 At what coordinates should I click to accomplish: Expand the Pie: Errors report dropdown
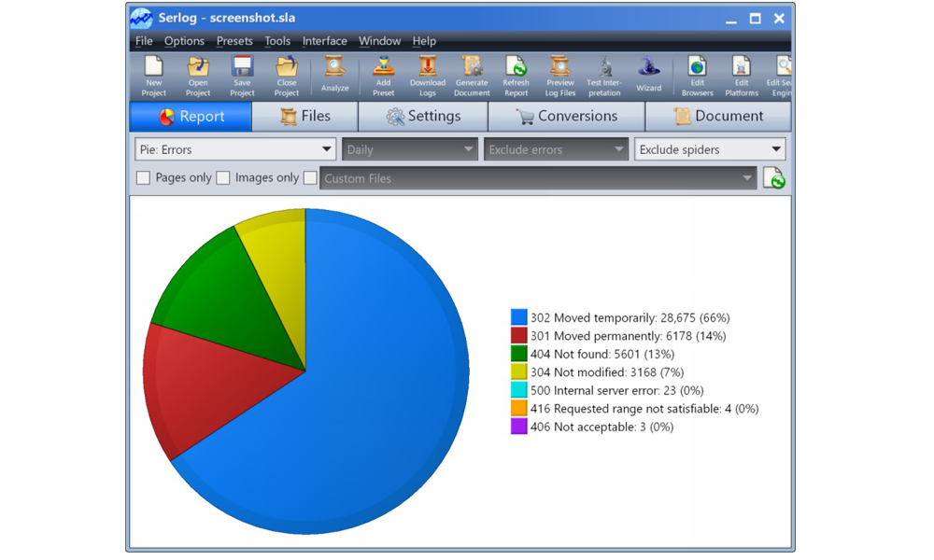point(235,149)
